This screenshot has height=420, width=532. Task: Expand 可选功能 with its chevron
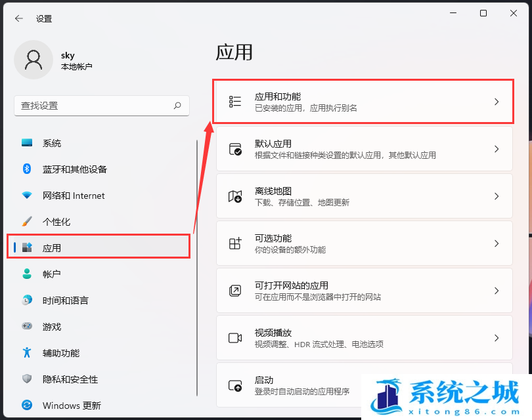click(497, 243)
